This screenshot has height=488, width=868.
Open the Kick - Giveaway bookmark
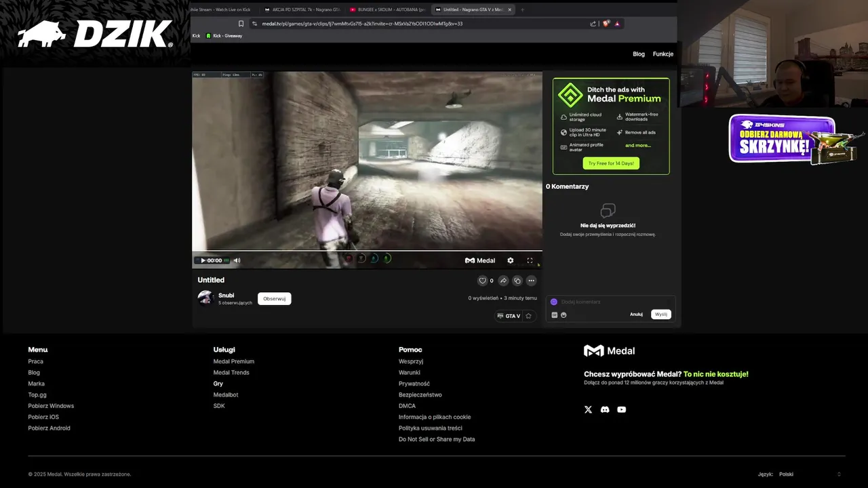pos(224,36)
